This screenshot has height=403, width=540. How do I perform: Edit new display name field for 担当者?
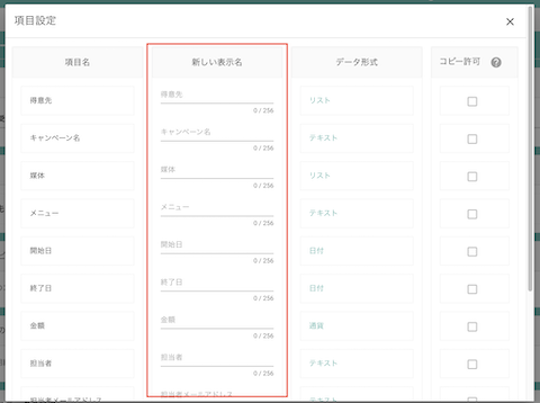pyautogui.click(x=217, y=358)
